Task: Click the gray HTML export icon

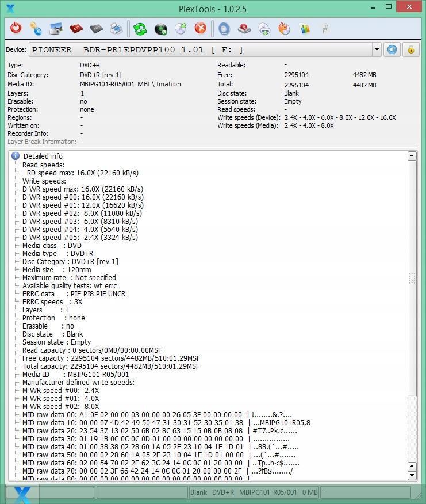Action: pyautogui.click(x=97, y=29)
